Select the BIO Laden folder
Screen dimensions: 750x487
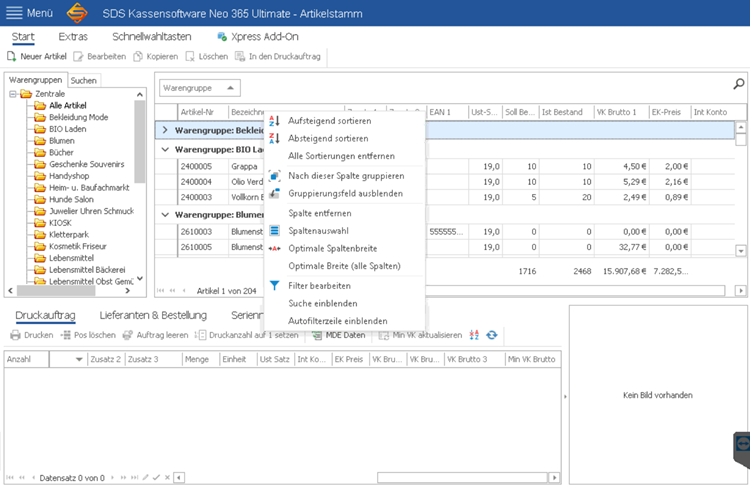[x=67, y=129]
